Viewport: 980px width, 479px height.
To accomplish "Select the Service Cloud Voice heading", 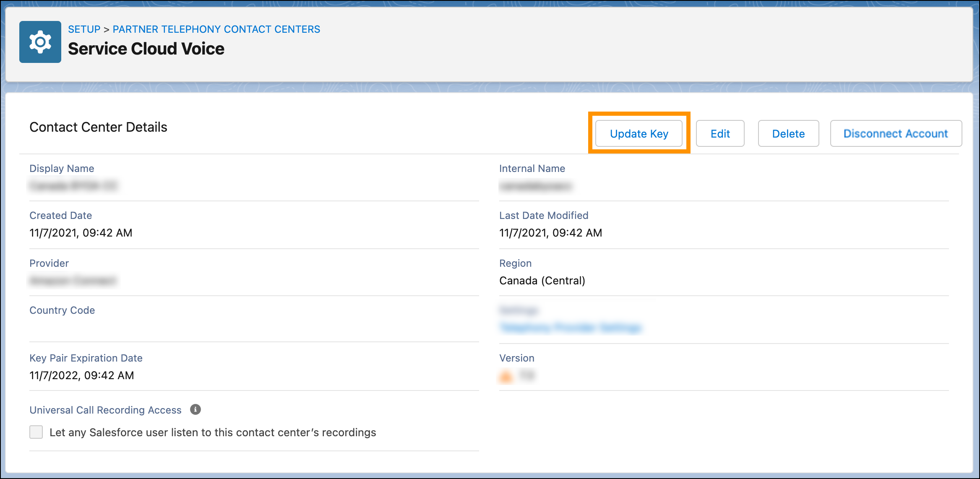I will 146,49.
